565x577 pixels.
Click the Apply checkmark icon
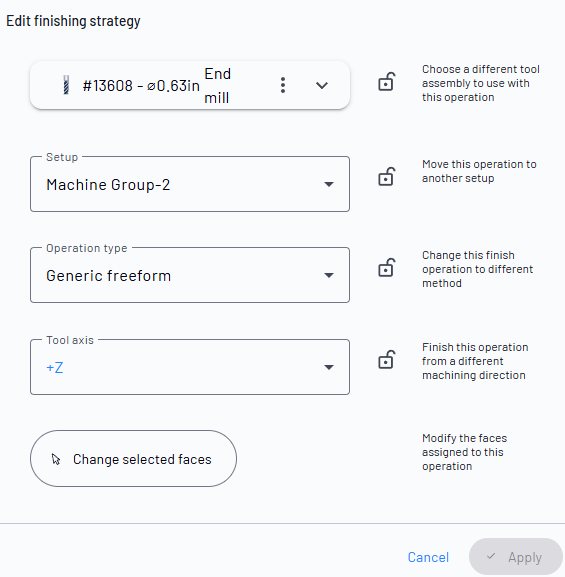coord(491,556)
